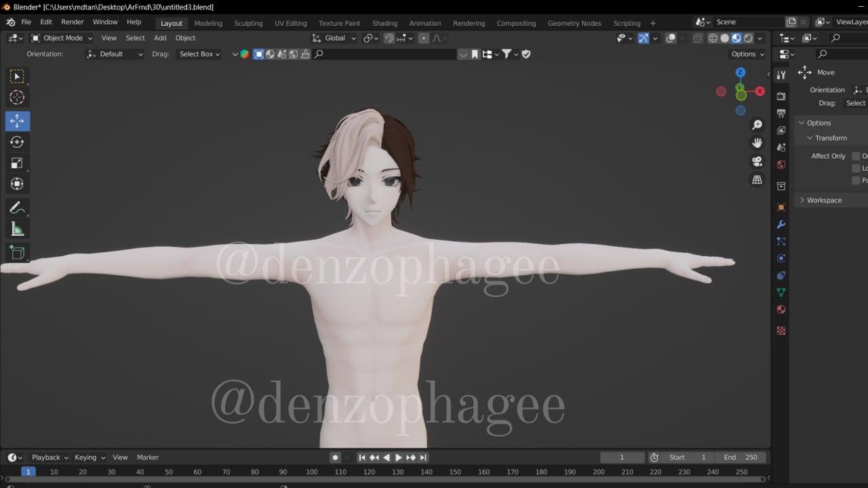Open the Render menu
The width and height of the screenshot is (868, 488).
coord(73,22)
